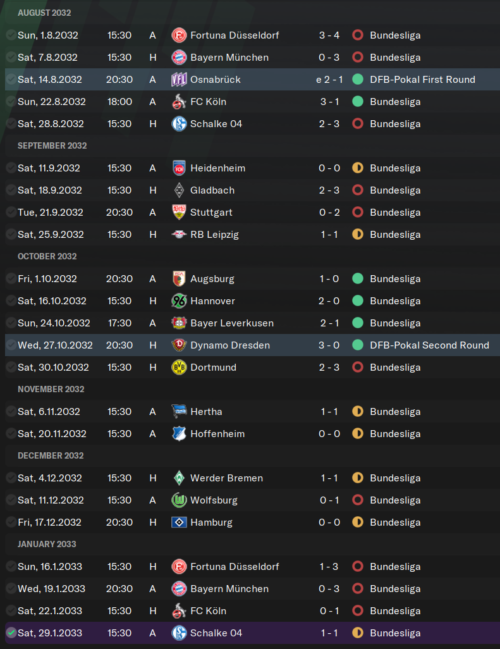Click the Hoffenheim crest icon

click(179, 434)
